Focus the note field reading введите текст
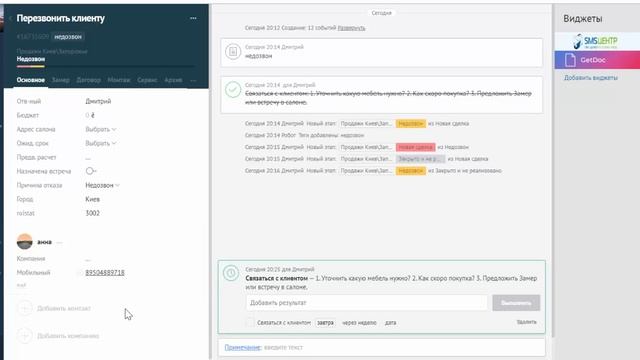Image resolution: width=640 pixels, height=360 pixels. (x=283, y=347)
